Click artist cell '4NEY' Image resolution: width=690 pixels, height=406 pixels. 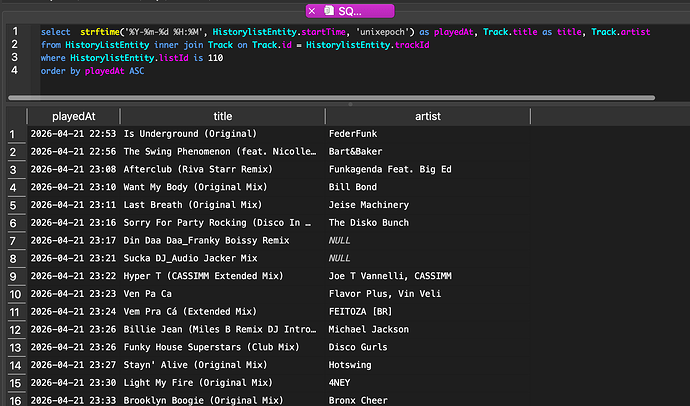point(428,383)
